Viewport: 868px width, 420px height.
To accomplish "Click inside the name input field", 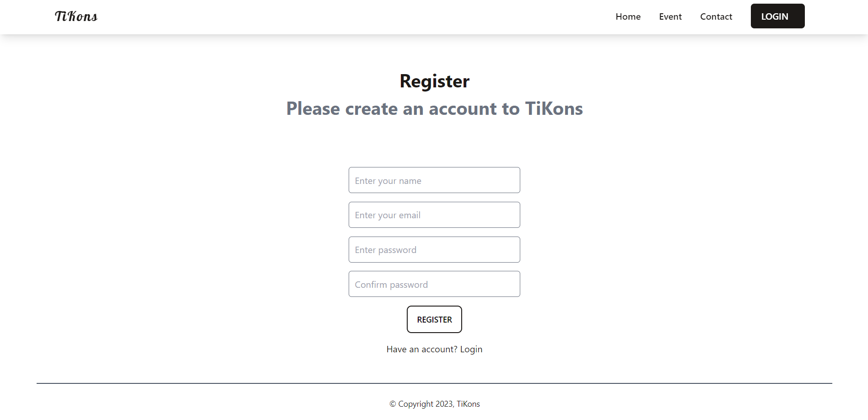I will click(x=434, y=180).
